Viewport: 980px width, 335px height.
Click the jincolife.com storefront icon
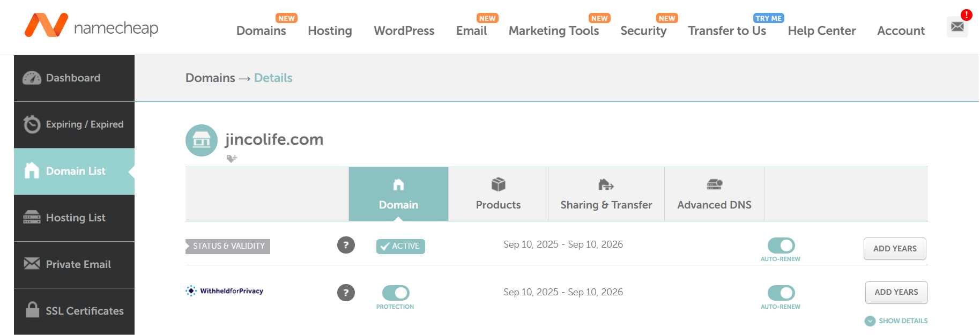click(x=202, y=140)
